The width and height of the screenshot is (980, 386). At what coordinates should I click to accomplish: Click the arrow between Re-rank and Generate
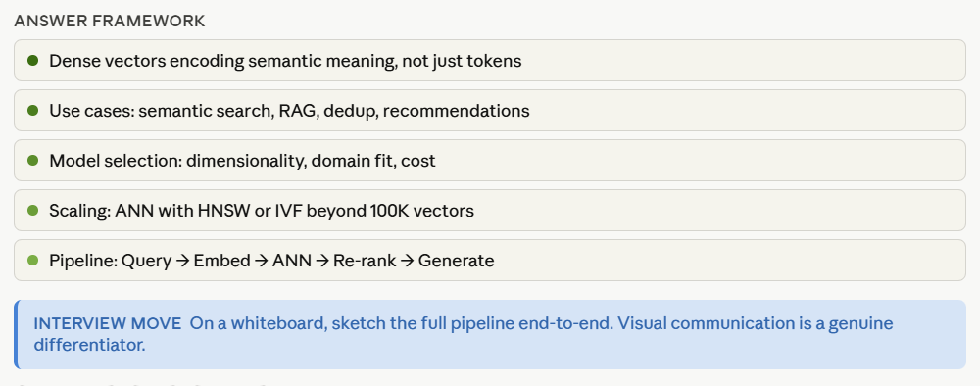click(407, 261)
